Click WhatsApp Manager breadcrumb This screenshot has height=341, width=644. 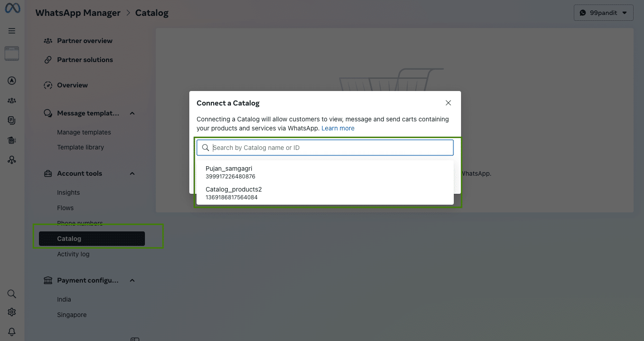point(78,13)
